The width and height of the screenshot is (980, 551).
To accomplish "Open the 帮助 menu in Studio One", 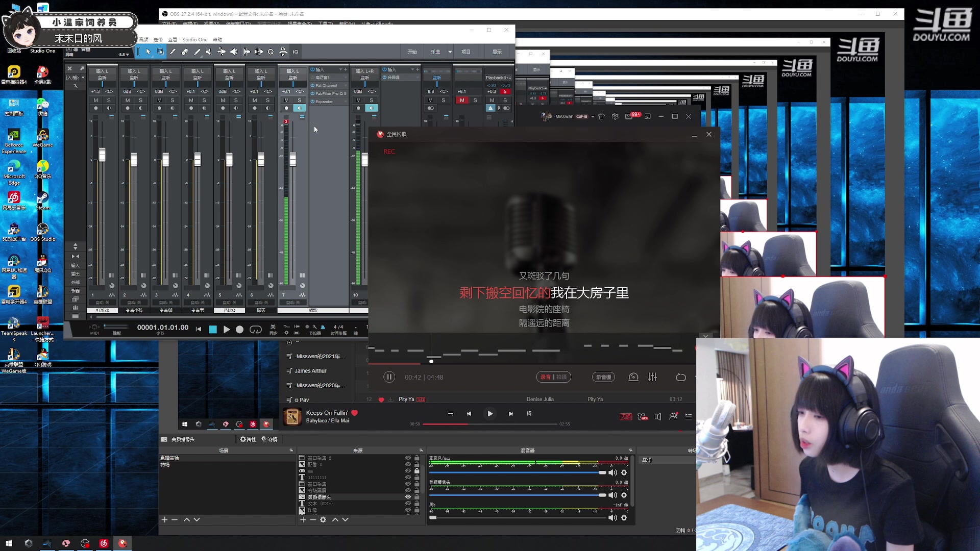I will coord(217,39).
